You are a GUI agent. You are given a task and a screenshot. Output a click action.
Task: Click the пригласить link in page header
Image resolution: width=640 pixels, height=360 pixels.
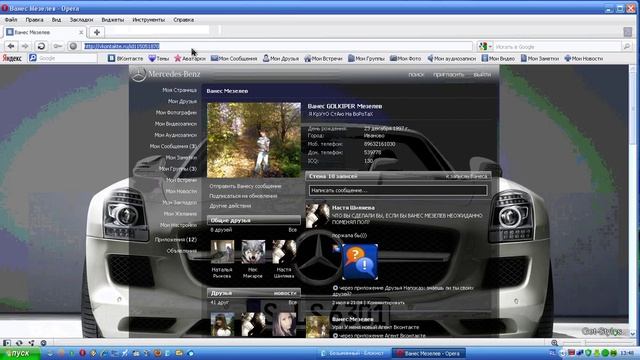click(449, 75)
